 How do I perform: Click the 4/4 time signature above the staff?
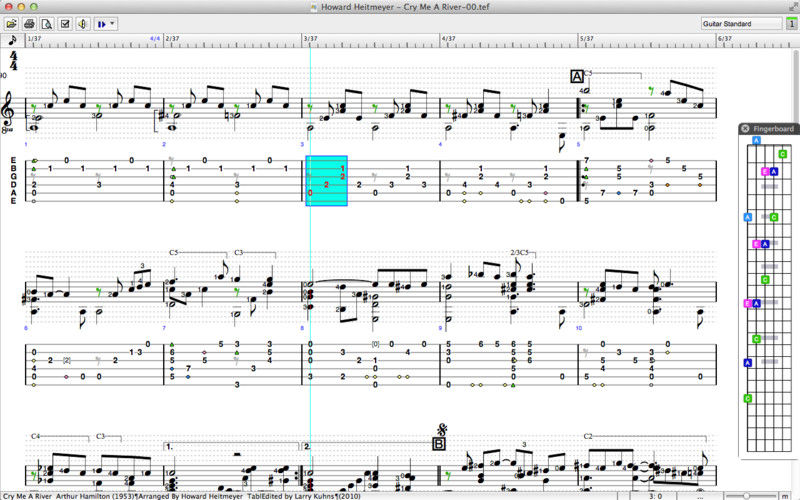13,61
